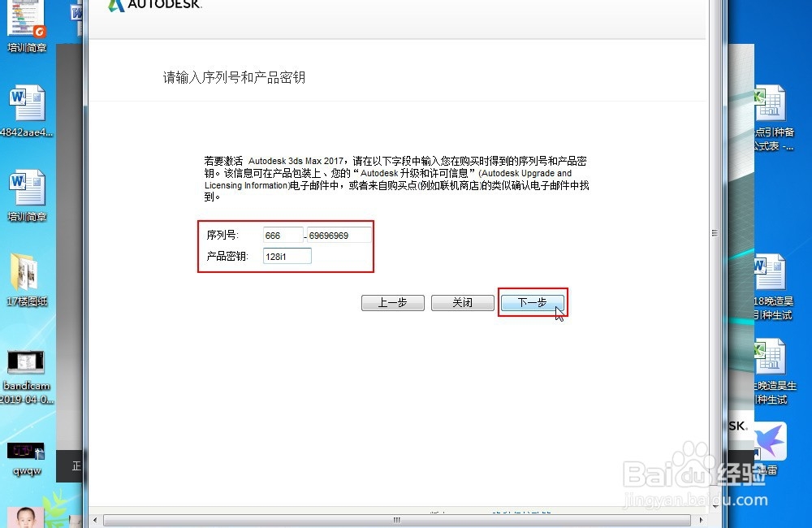
Task: Click the left arrow of horizontal scrollbar
Action: [x=95, y=520]
